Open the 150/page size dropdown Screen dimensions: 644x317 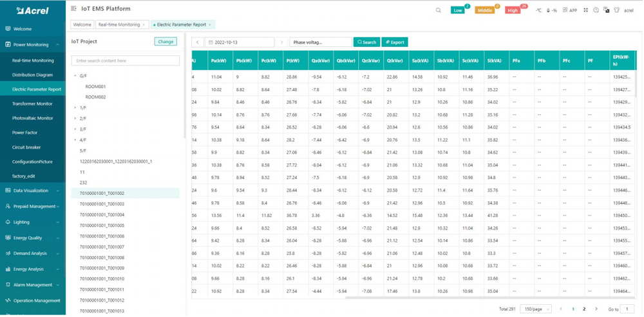pos(536,309)
